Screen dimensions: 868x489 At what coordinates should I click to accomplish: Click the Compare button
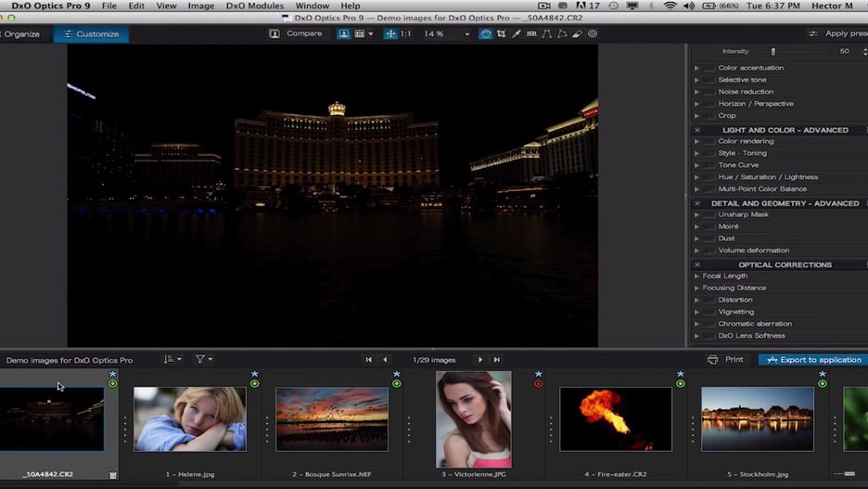(x=296, y=34)
